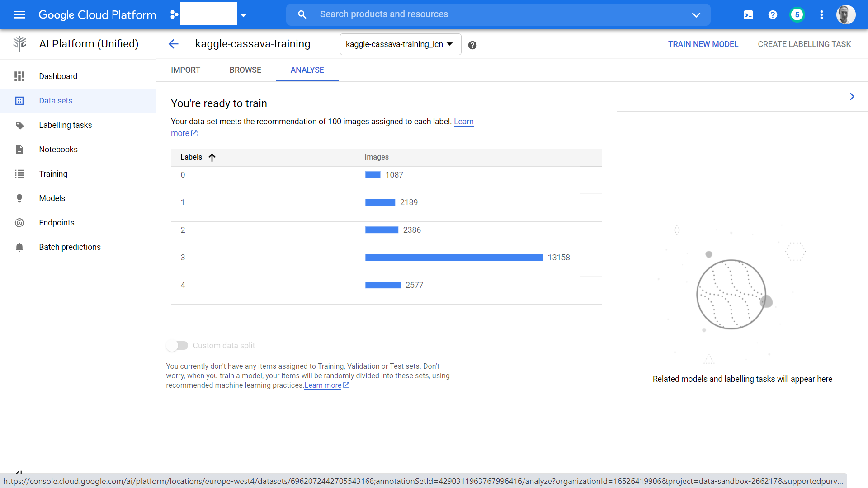Click TRAIN NEW MODEL button
This screenshot has width=868, height=488.
703,44
